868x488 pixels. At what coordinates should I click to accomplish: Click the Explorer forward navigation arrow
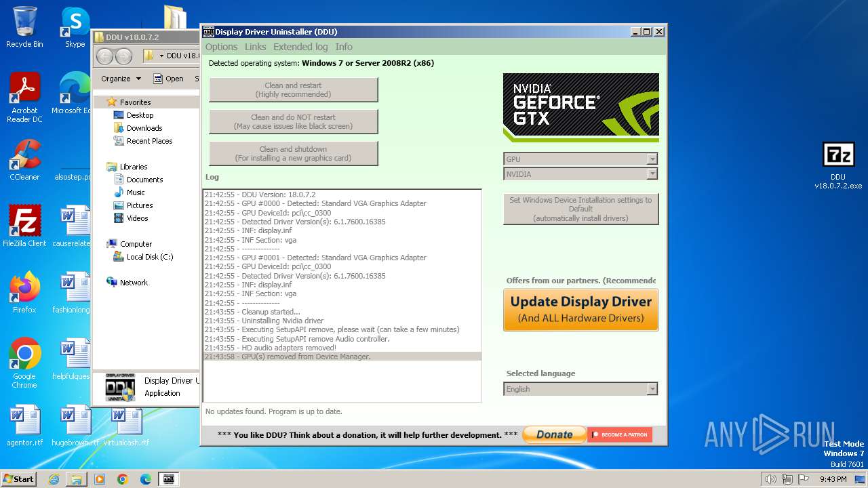[x=123, y=56]
